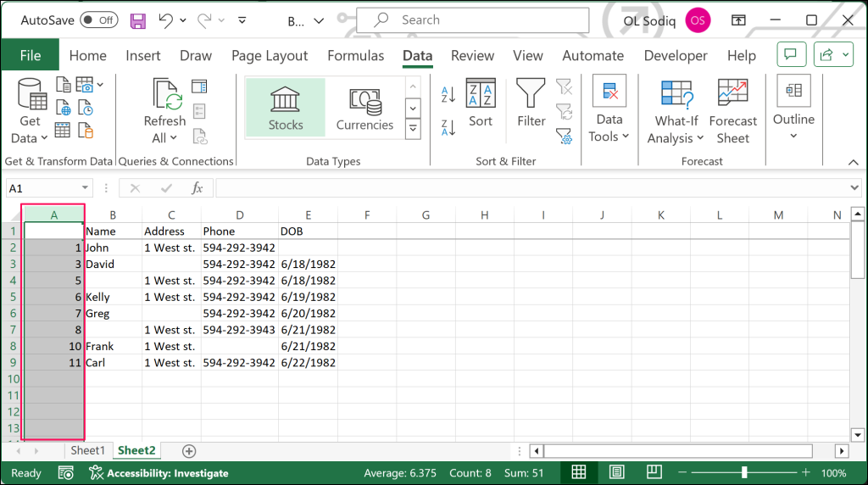
Task: Switch to Page Break Preview view
Action: pos(654,472)
